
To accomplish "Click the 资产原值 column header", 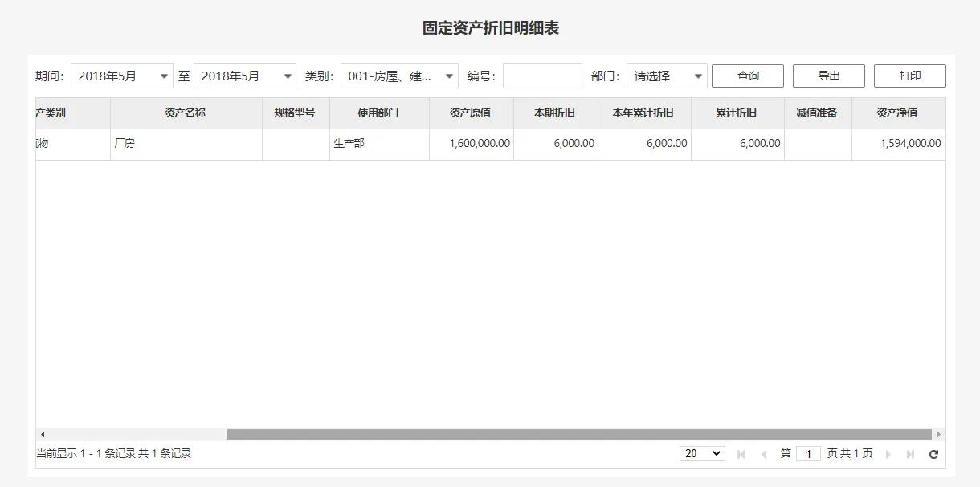I will pos(471,113).
